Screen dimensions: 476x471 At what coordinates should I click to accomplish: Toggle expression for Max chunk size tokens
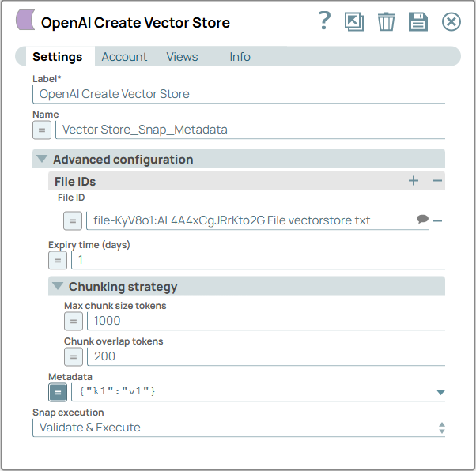74,321
